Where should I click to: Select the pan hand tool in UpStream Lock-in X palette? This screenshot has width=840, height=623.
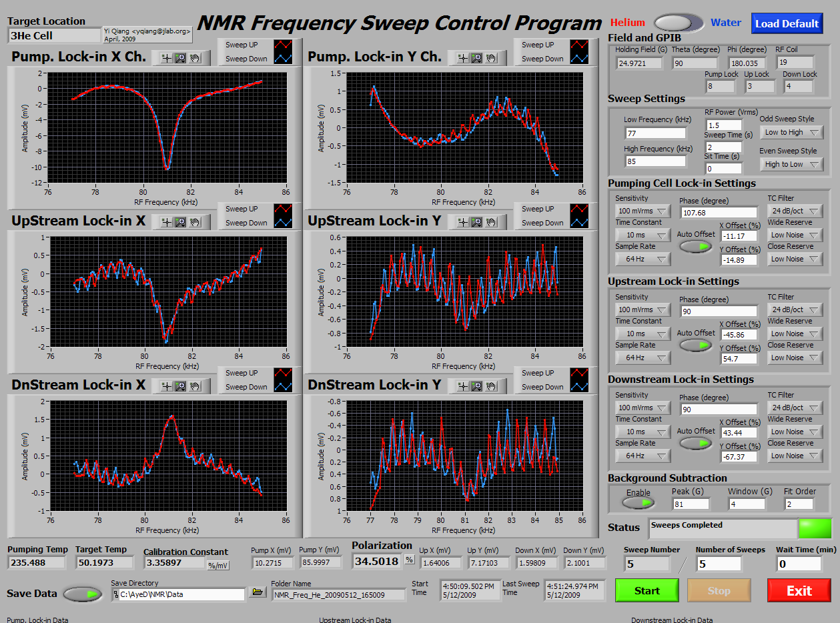(195, 222)
